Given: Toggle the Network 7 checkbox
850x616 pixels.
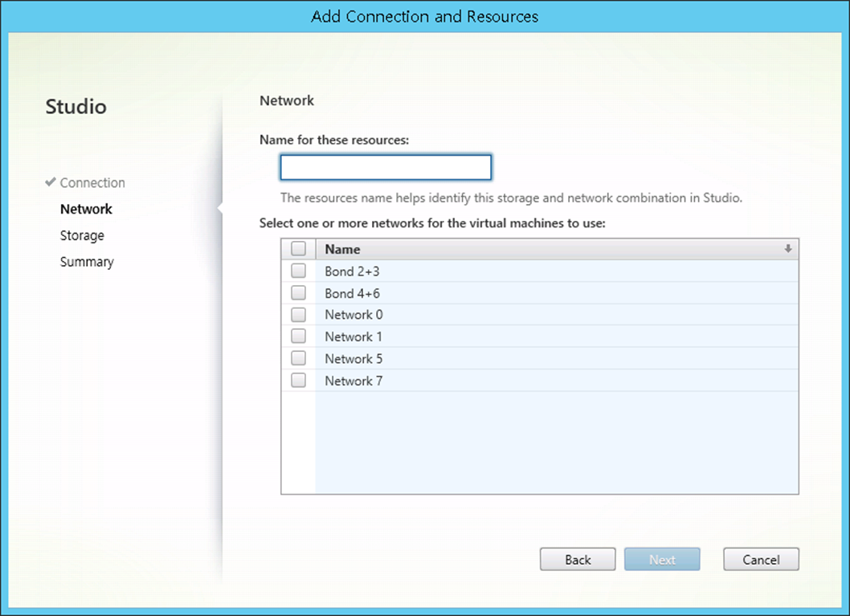Looking at the screenshot, I should click(298, 381).
